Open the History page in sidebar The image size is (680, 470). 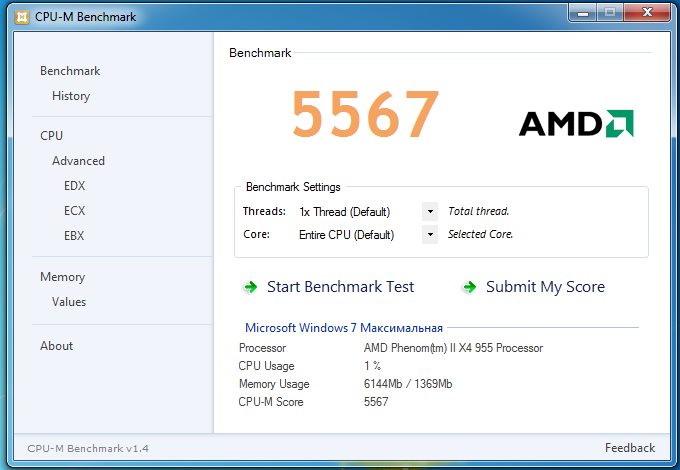coord(71,96)
